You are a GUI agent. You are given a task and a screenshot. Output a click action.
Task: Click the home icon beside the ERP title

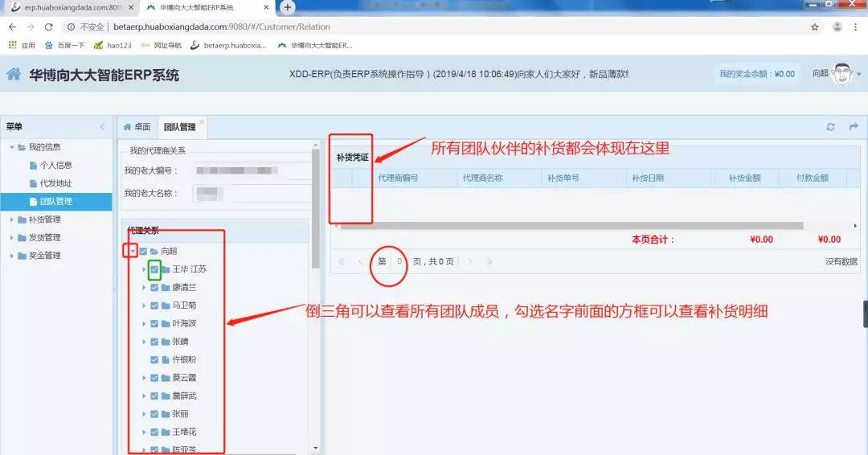[x=14, y=74]
